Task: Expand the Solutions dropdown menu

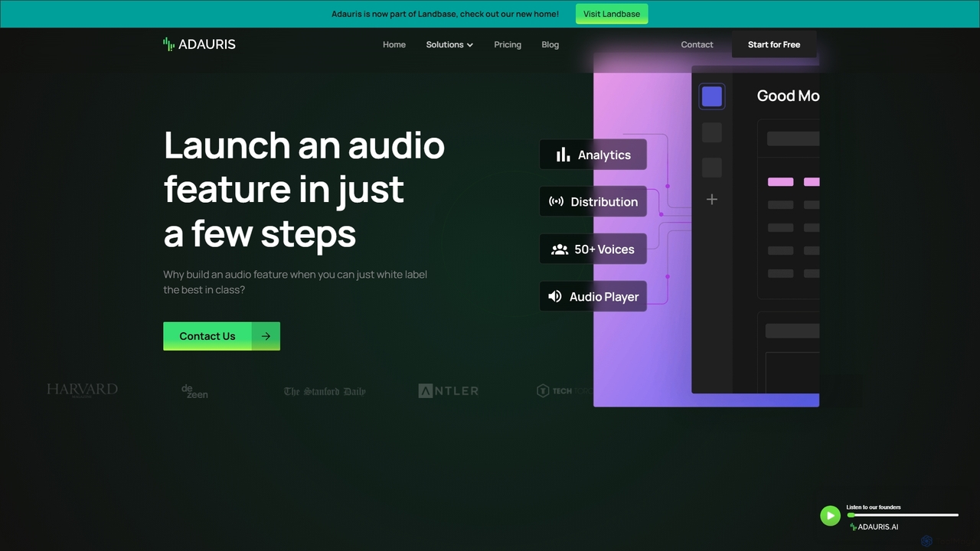Action: point(449,44)
